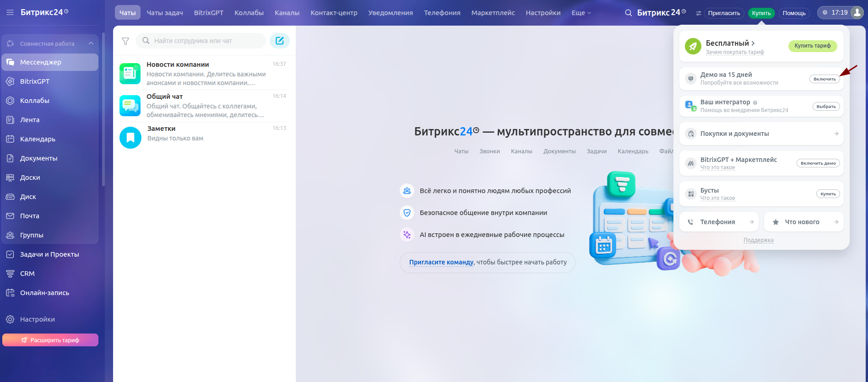Open Почта in the sidebar
Image resolution: width=868 pixels, height=382 pixels.
point(50,216)
